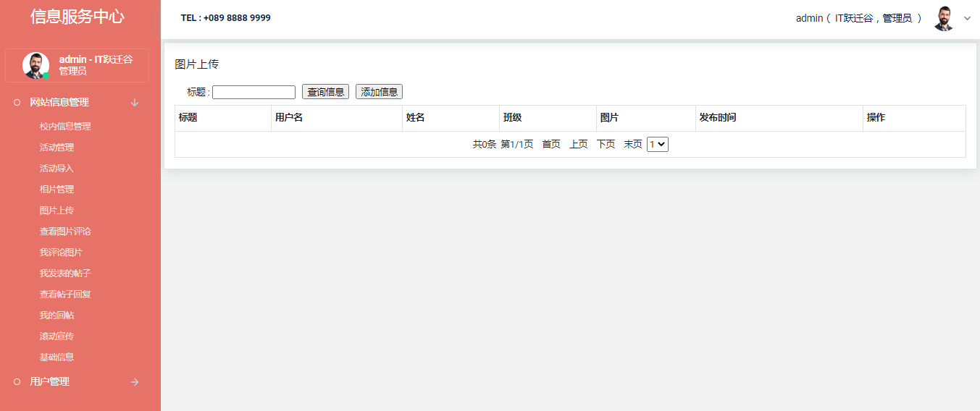Jump to 末页 in pagination
This screenshot has height=411, width=980.
click(x=633, y=144)
